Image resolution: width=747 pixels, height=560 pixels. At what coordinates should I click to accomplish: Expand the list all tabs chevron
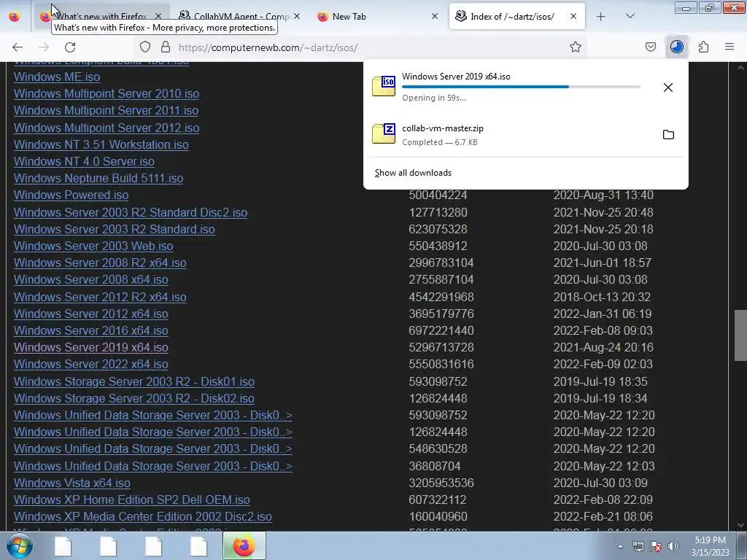pyautogui.click(x=630, y=16)
